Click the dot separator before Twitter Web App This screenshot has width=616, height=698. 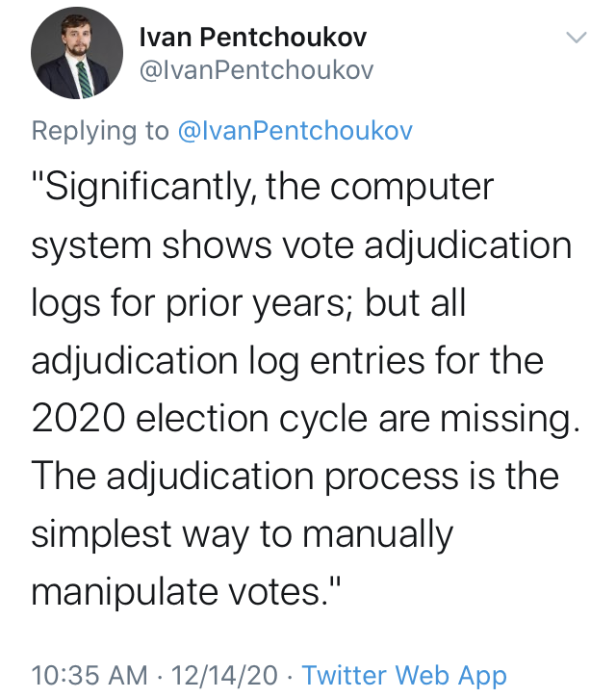[x=291, y=677]
